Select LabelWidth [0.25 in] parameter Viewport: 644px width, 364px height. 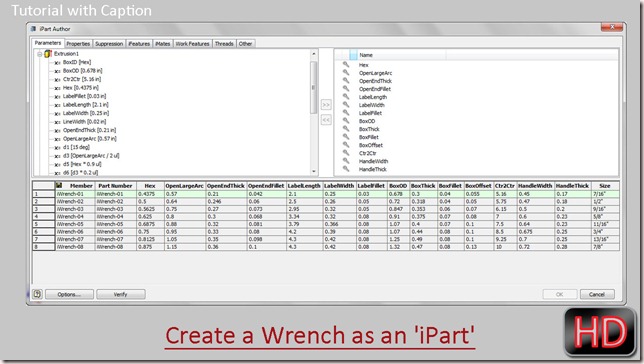[86, 113]
